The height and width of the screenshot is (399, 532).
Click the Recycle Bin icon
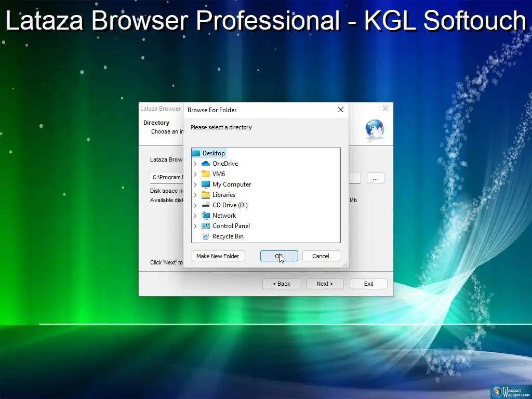[206, 236]
